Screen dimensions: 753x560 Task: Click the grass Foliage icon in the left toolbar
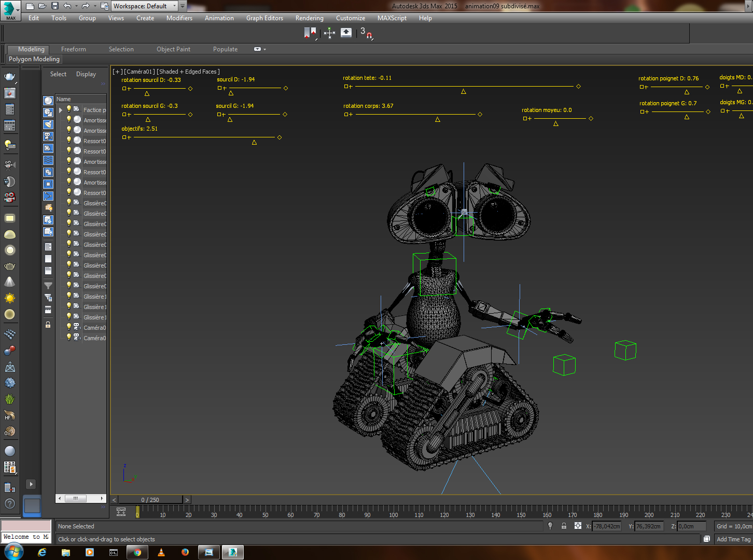coord(10,399)
